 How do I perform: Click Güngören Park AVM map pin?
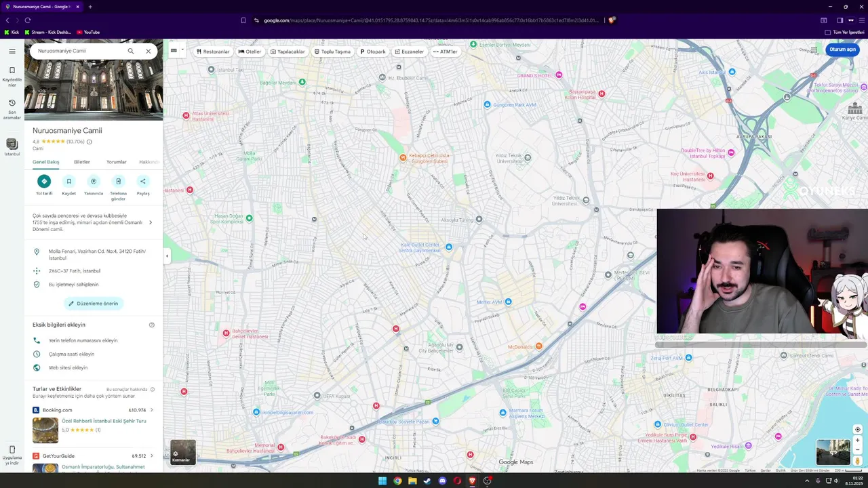(487, 104)
